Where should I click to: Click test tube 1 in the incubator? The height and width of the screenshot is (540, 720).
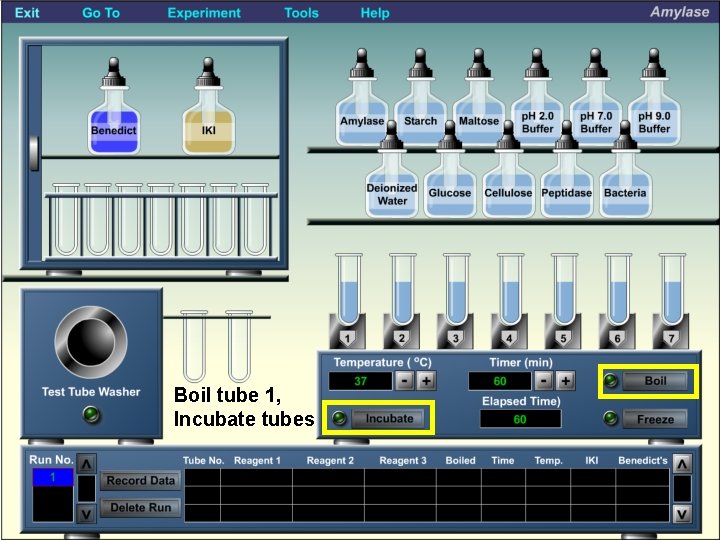click(x=349, y=290)
